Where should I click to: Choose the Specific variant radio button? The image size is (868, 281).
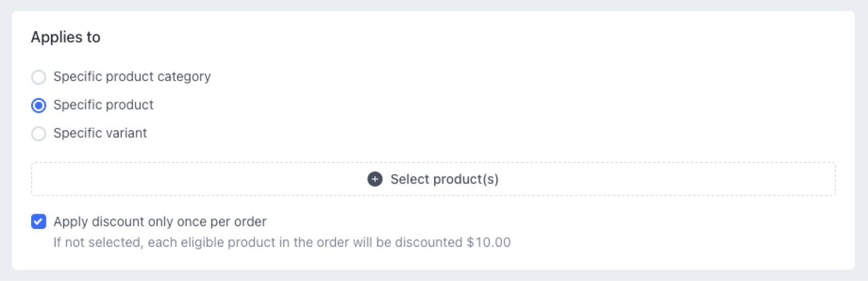[x=39, y=134]
